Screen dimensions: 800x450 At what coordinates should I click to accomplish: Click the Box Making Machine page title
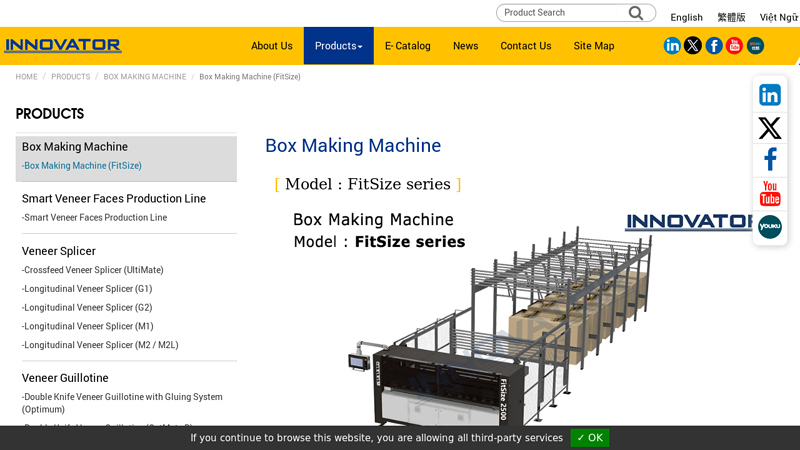pos(353,145)
